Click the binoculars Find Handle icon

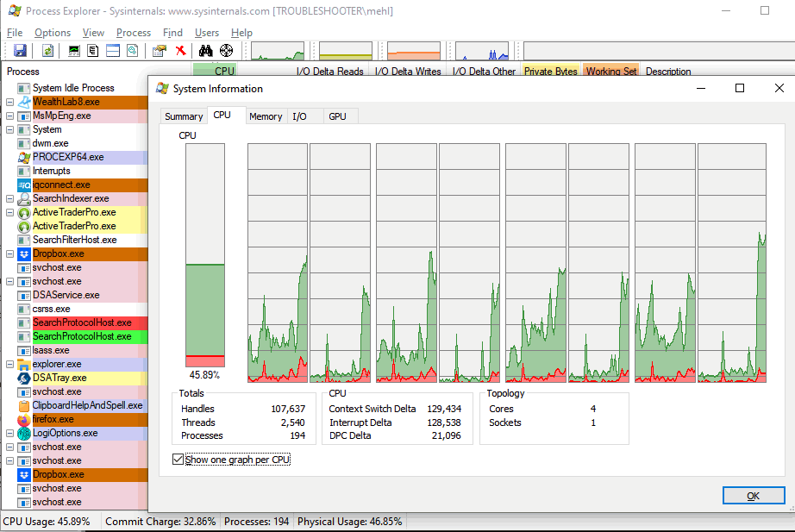click(x=206, y=51)
